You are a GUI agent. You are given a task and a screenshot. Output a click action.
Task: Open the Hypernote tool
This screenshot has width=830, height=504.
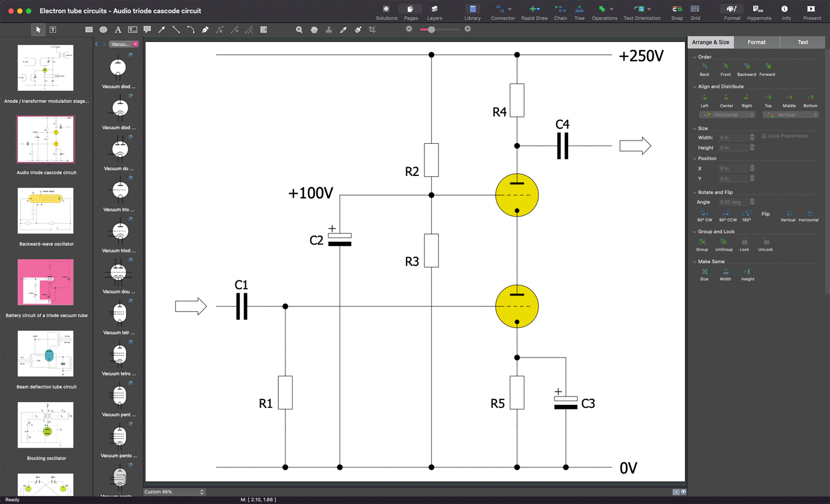click(759, 12)
